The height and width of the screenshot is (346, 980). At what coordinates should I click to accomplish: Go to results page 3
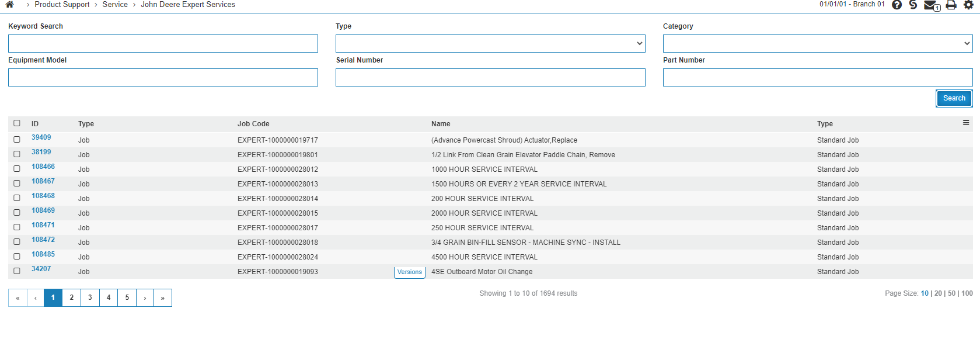pos(90,297)
